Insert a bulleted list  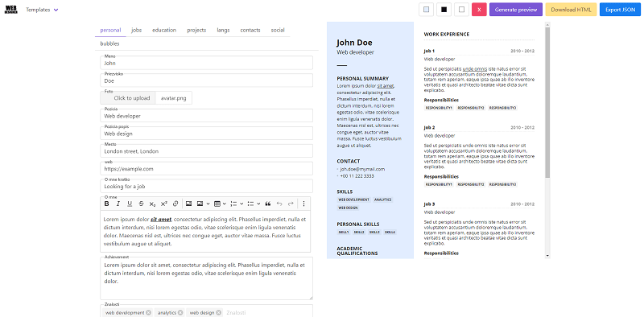click(250, 204)
